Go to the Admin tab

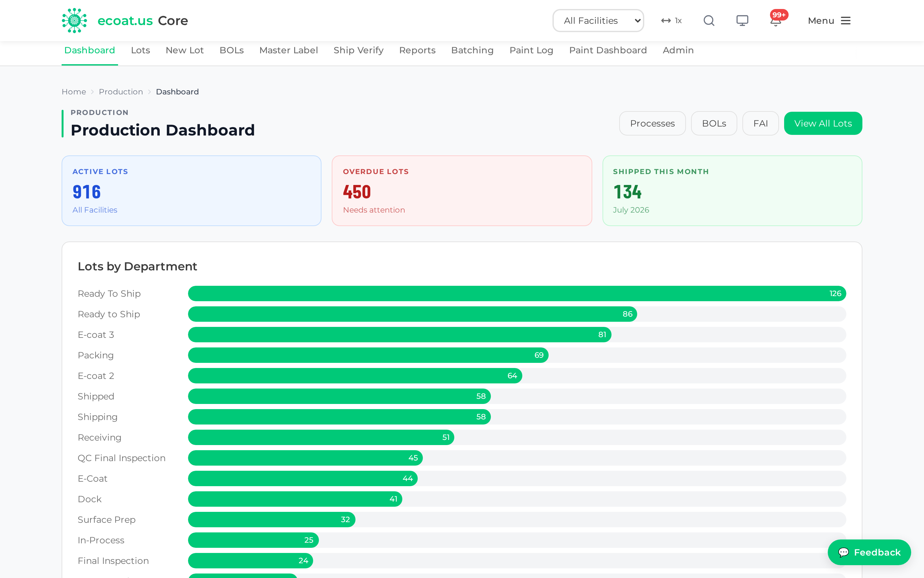[x=678, y=50]
